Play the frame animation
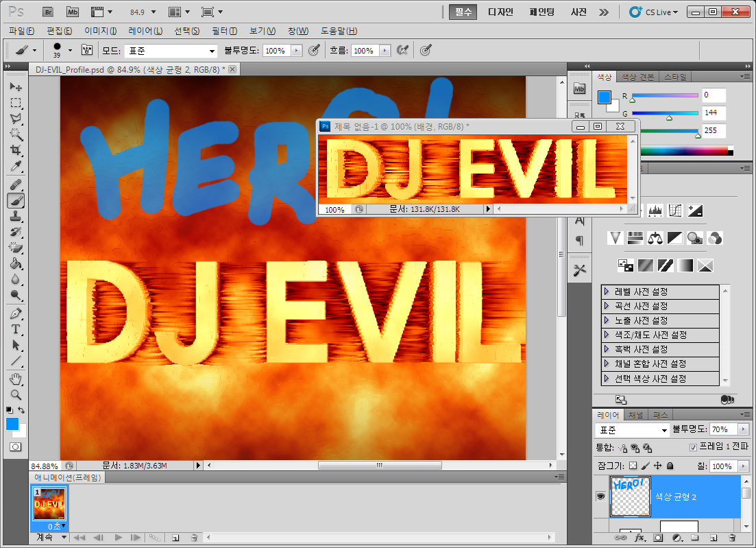Viewport: 756px width, 548px height. [118, 538]
